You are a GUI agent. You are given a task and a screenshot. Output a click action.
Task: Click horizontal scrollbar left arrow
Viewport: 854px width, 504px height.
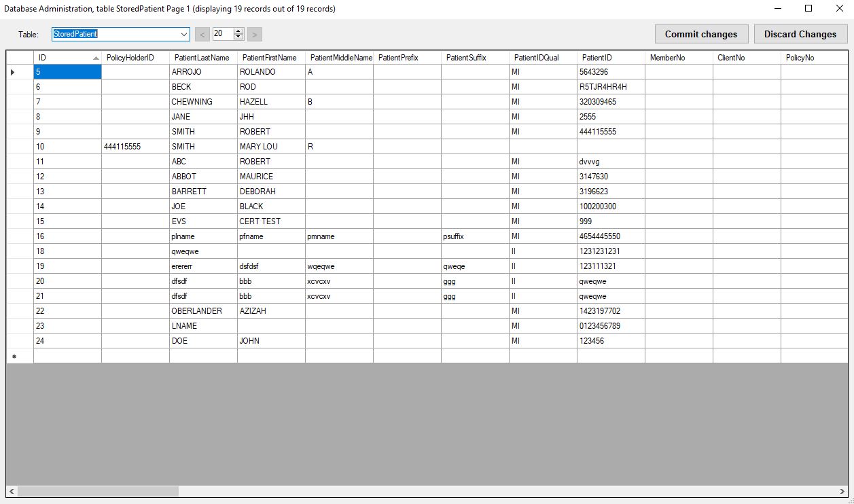point(12,491)
